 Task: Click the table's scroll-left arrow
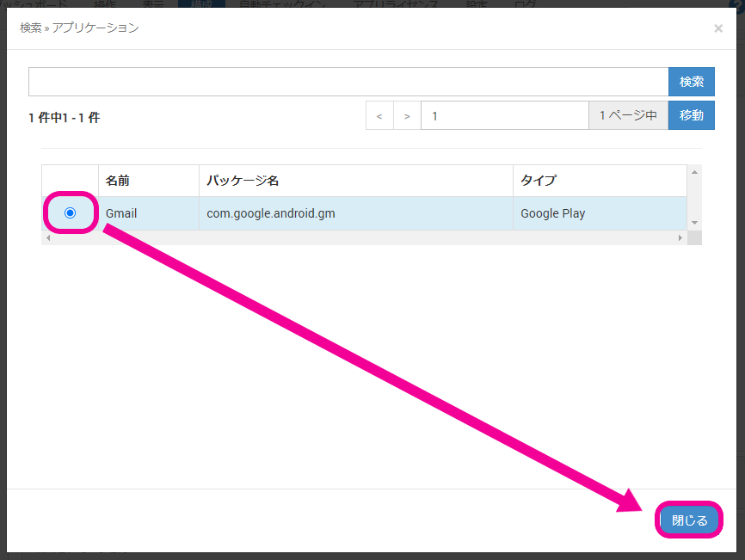click(48, 237)
